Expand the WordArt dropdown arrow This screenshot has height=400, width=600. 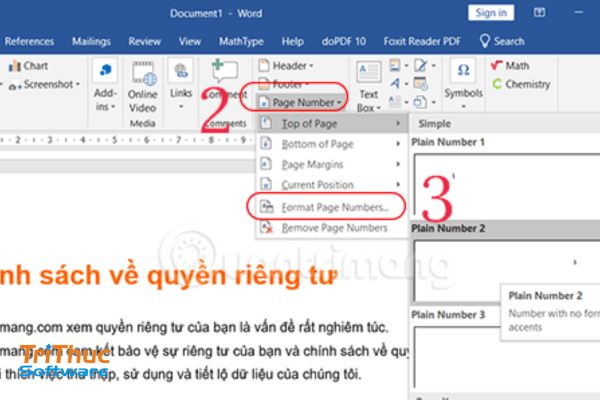(406, 84)
